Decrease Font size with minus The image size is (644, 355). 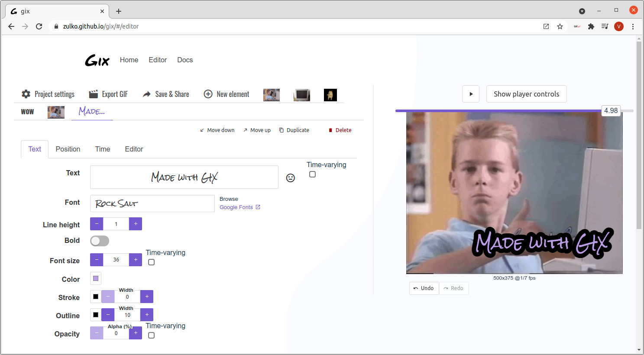pyautogui.click(x=97, y=260)
